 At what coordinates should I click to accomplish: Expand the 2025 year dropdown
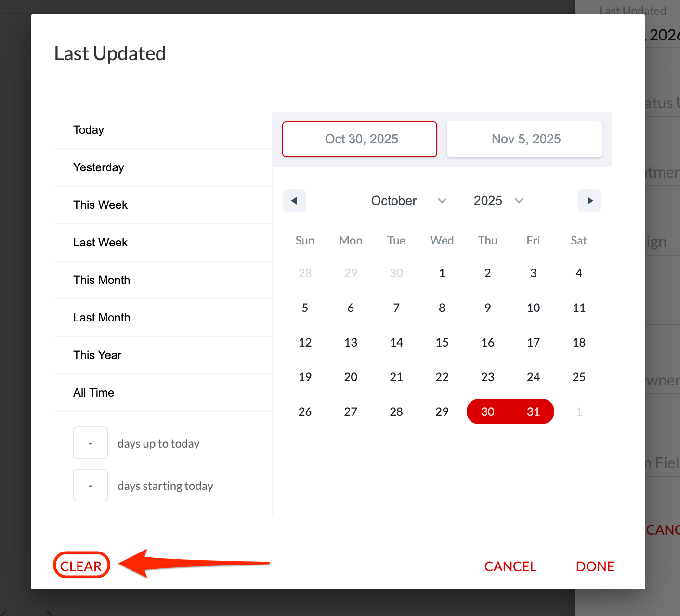click(x=498, y=201)
